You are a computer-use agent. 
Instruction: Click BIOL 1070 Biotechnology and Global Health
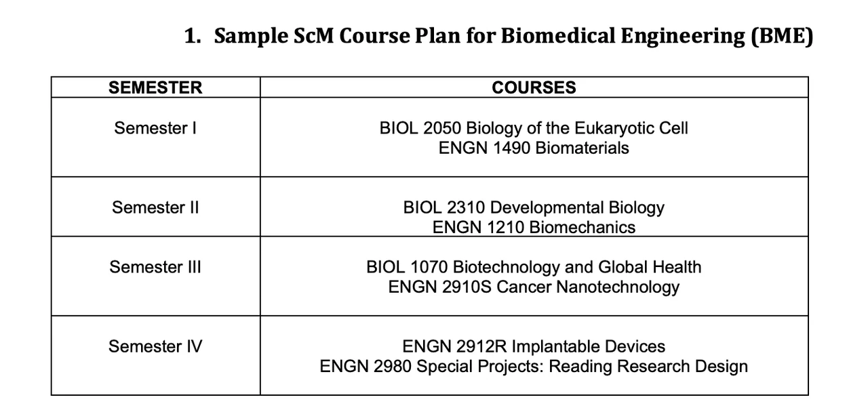tap(534, 266)
